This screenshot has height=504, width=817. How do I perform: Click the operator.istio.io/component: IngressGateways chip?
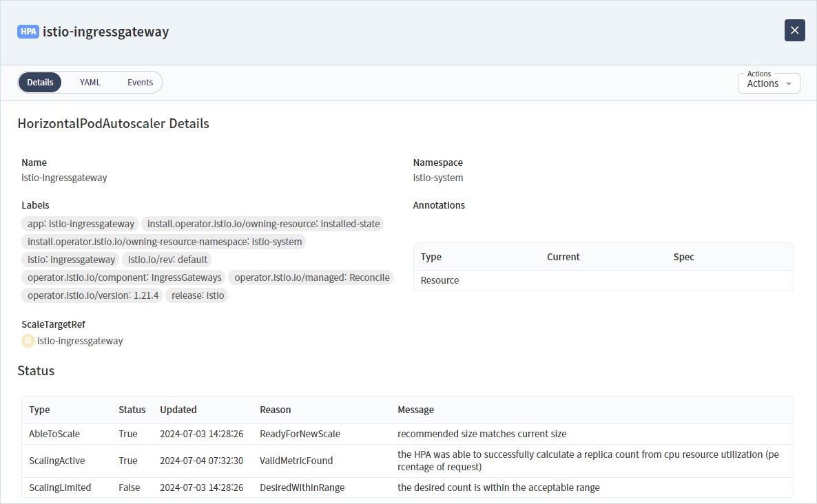pos(124,277)
